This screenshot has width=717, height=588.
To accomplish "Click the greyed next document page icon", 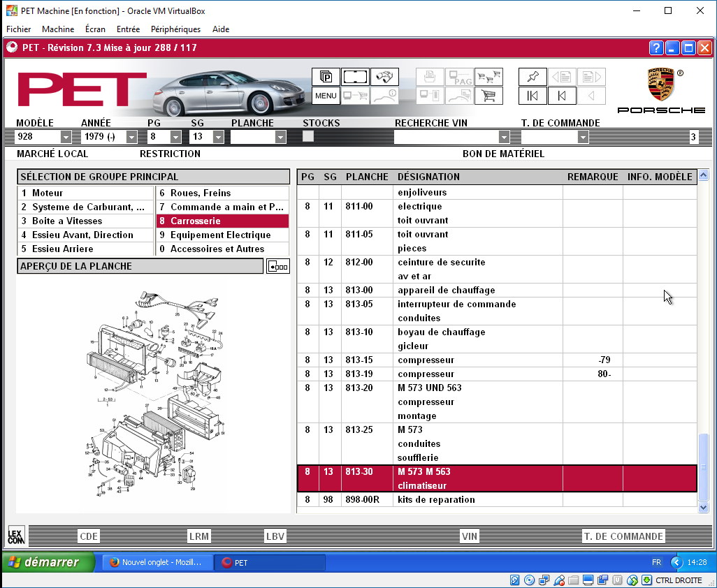I will coord(592,77).
